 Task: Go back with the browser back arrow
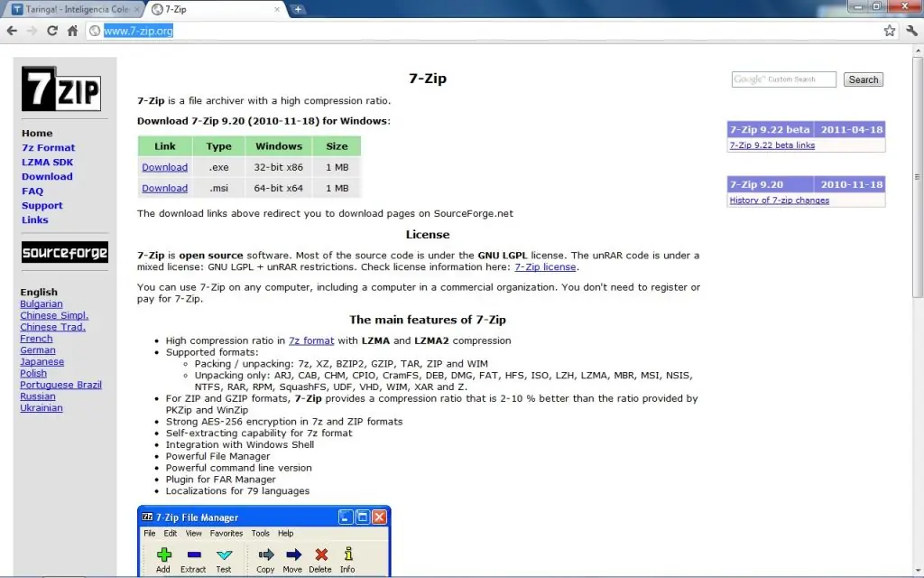12,31
